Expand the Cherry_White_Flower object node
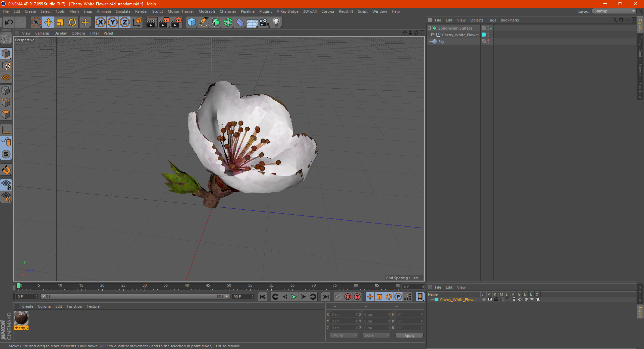Image resolution: width=644 pixels, height=349 pixels. (433, 35)
